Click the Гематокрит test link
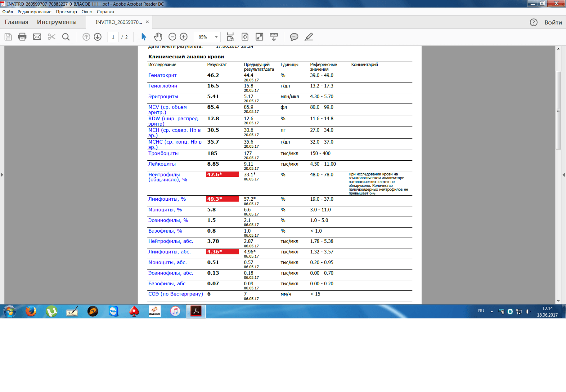 click(162, 75)
